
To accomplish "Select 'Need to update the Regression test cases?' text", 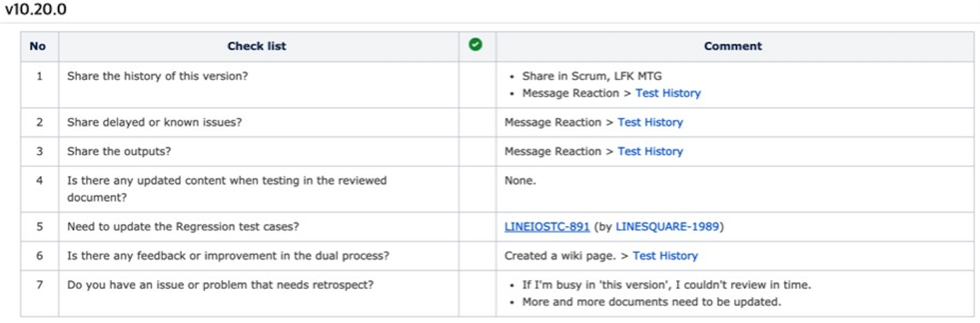I will coord(180,227).
